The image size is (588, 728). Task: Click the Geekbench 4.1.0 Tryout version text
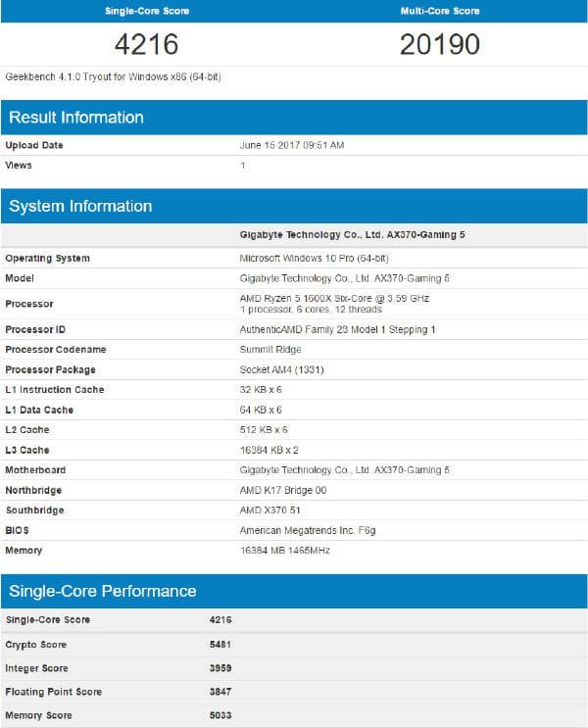(113, 76)
